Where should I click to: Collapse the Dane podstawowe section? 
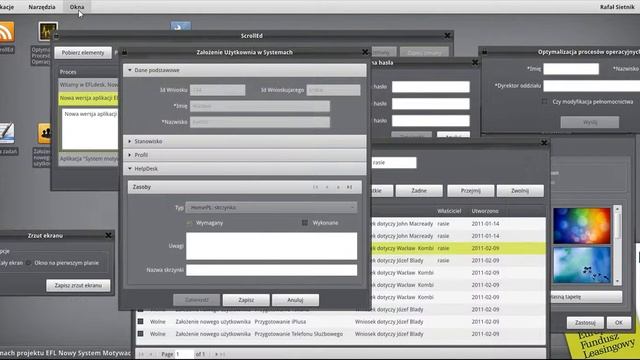244,70
